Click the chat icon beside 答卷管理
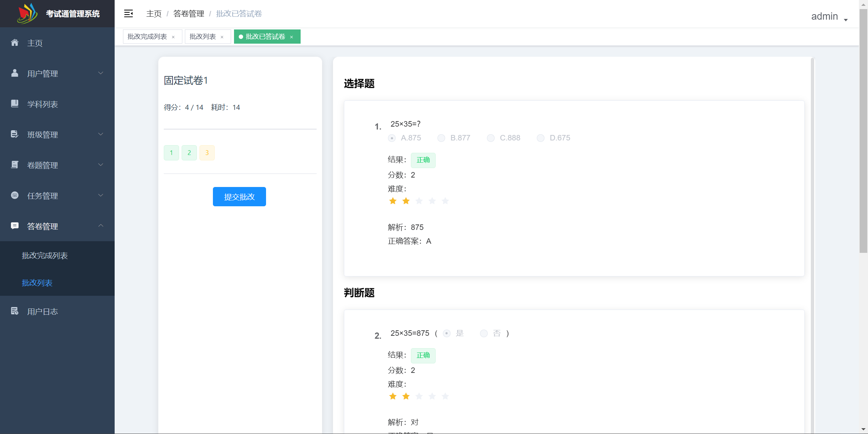 pos(15,226)
